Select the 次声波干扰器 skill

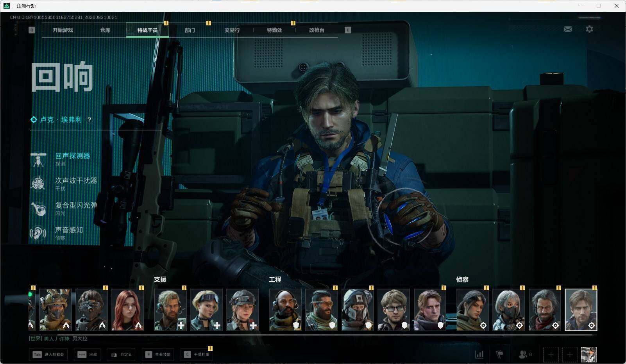coord(64,184)
